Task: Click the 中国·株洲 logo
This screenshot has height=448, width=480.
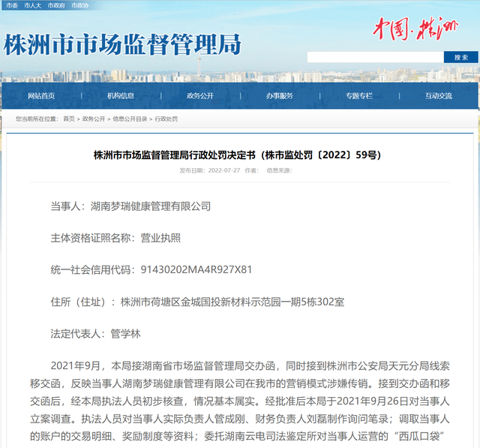Action: point(414,29)
